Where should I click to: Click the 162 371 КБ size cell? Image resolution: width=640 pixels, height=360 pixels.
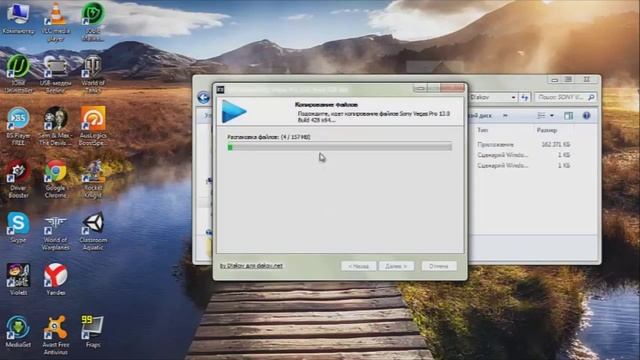(556, 144)
